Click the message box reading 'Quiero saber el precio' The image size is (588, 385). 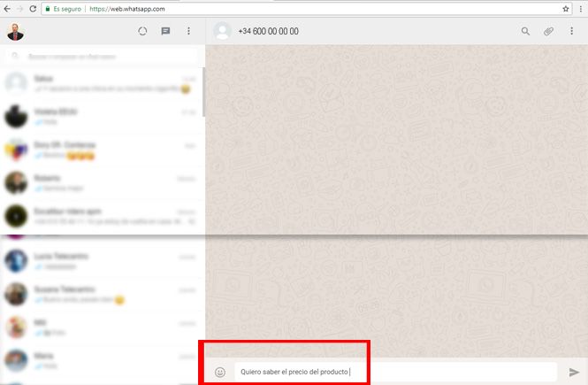(x=395, y=372)
